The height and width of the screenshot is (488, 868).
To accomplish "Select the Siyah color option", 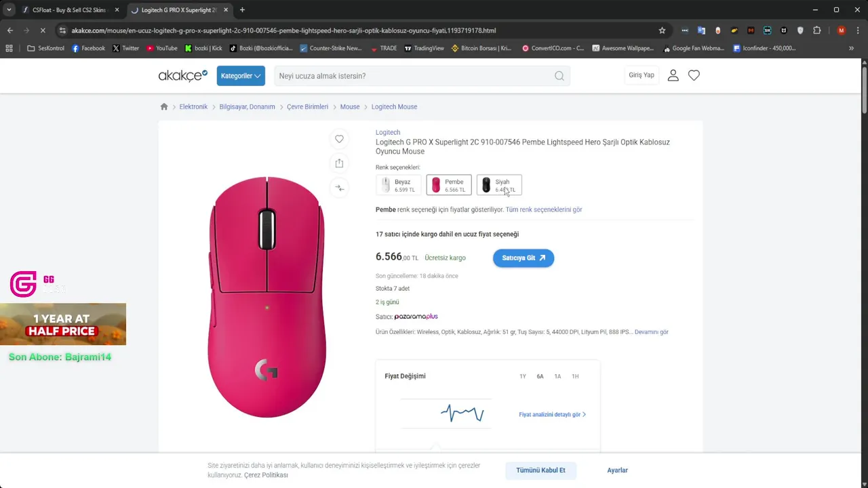I will click(499, 185).
